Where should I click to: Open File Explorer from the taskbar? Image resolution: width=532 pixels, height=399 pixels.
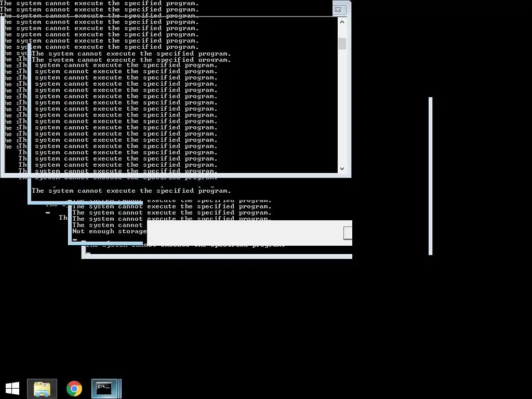coord(42,389)
